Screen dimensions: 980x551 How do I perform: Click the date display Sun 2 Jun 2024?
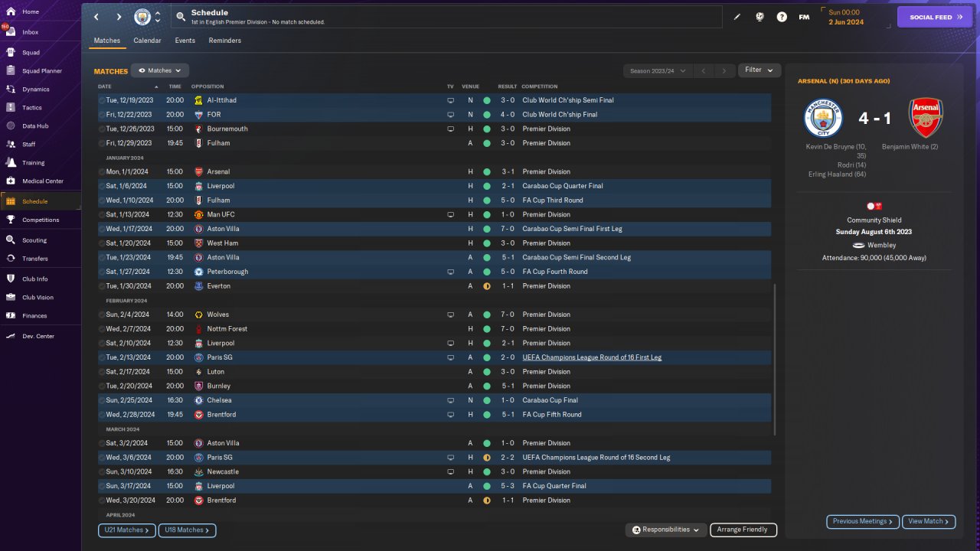tap(846, 17)
